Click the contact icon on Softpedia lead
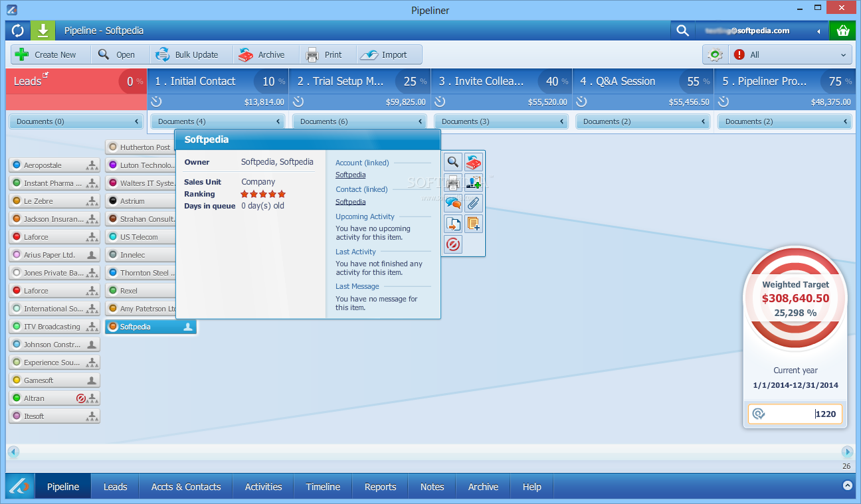The height and width of the screenshot is (504, 861). (x=188, y=327)
